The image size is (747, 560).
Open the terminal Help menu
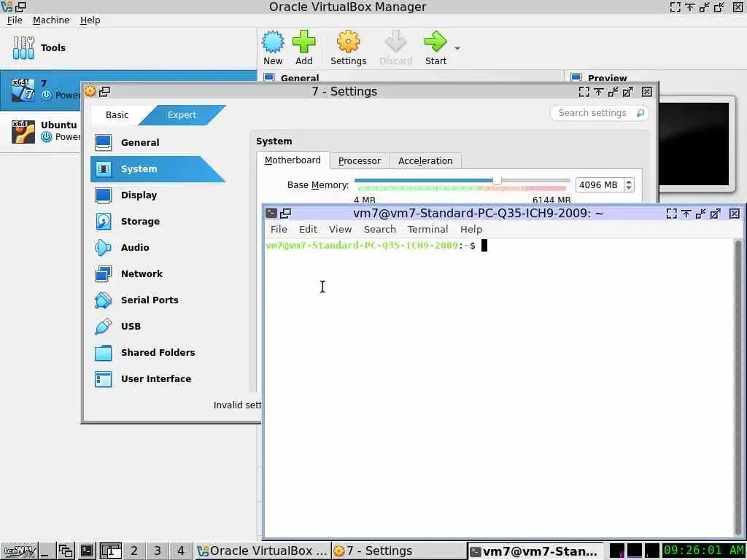coord(471,229)
